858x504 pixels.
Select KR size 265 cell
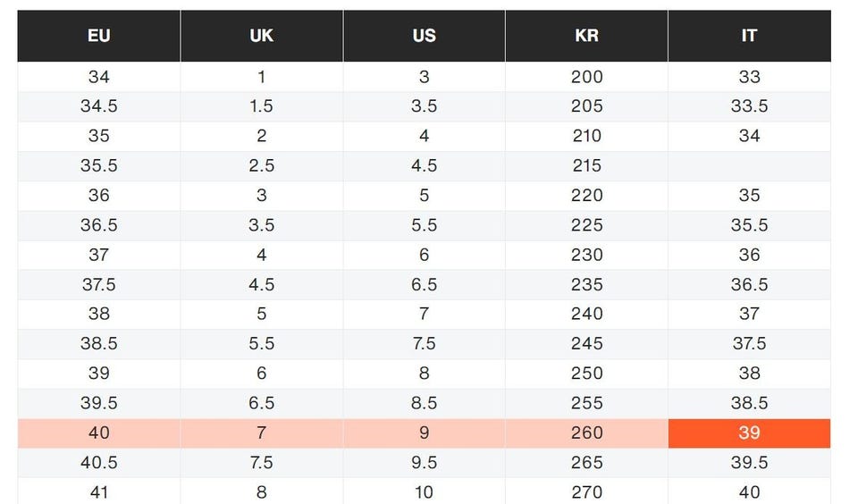[x=586, y=463]
